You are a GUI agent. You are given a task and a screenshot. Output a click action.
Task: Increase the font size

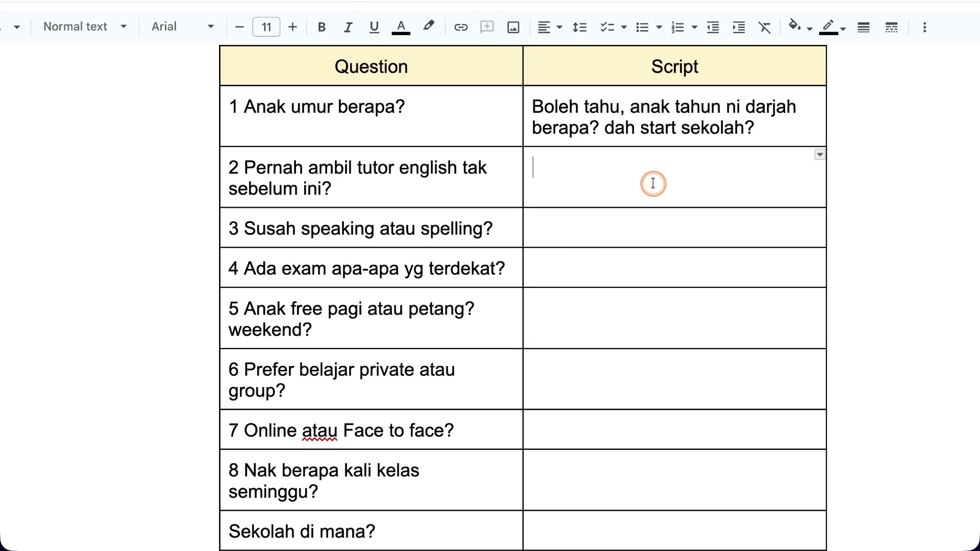click(x=292, y=27)
